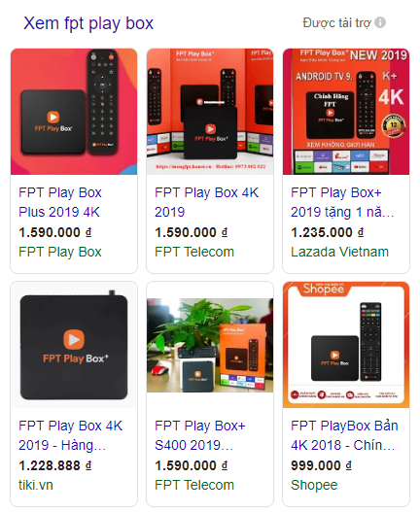The height and width of the screenshot is (512, 420).
Task: Open the NEW 2019 Android TV product image
Action: (x=346, y=112)
